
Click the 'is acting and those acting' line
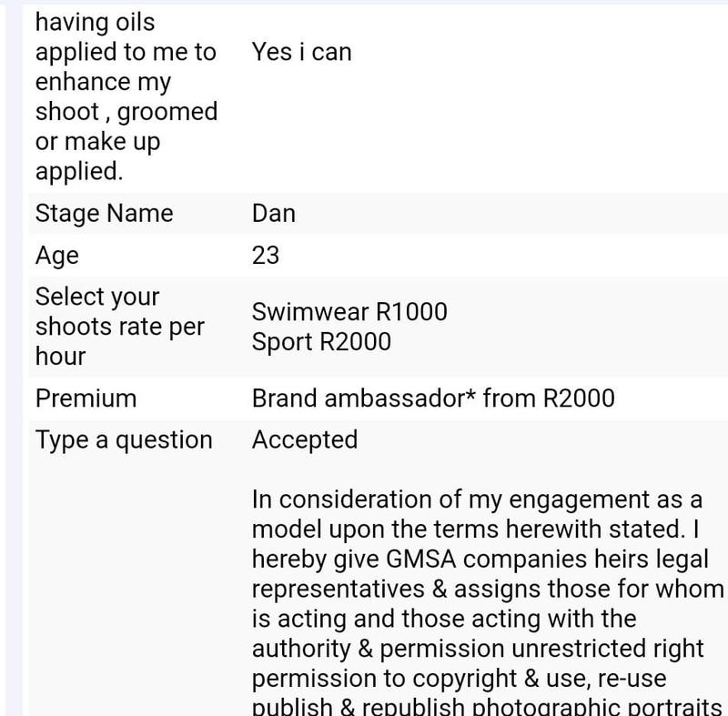coord(444,619)
